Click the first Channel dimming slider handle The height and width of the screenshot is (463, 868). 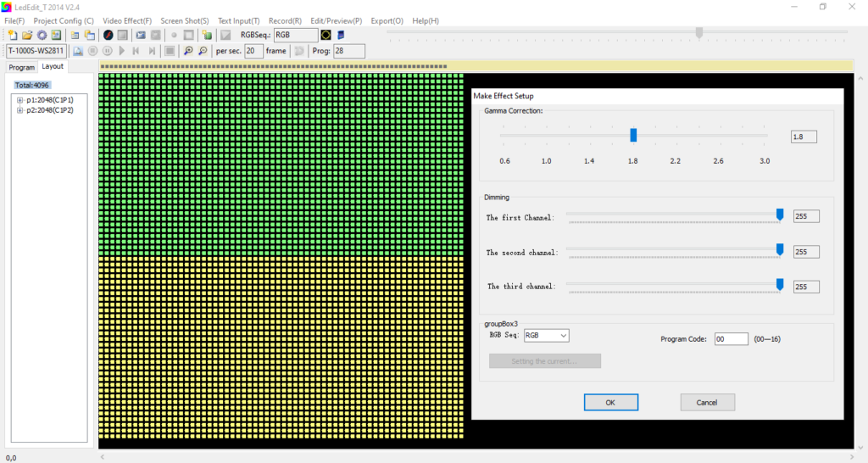780,215
